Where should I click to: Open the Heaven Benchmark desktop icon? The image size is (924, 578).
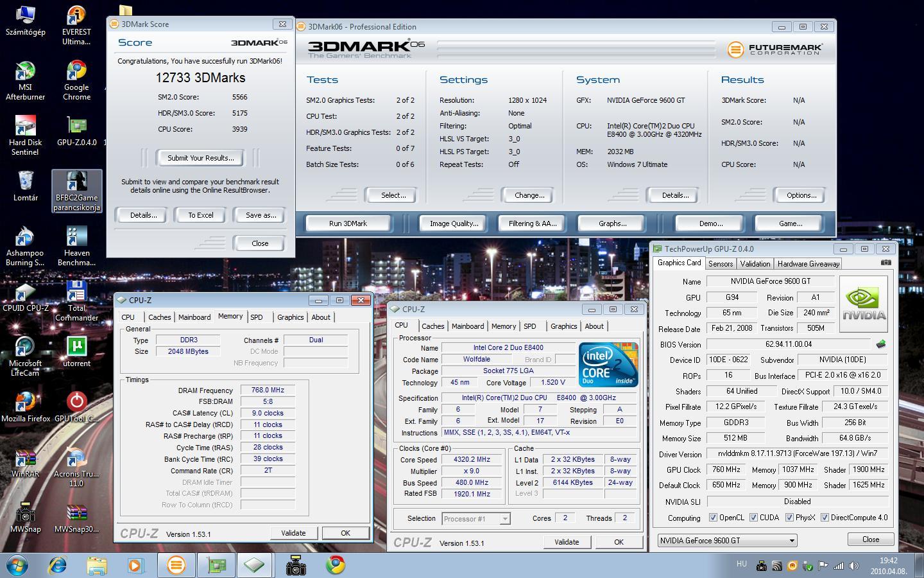coord(76,247)
